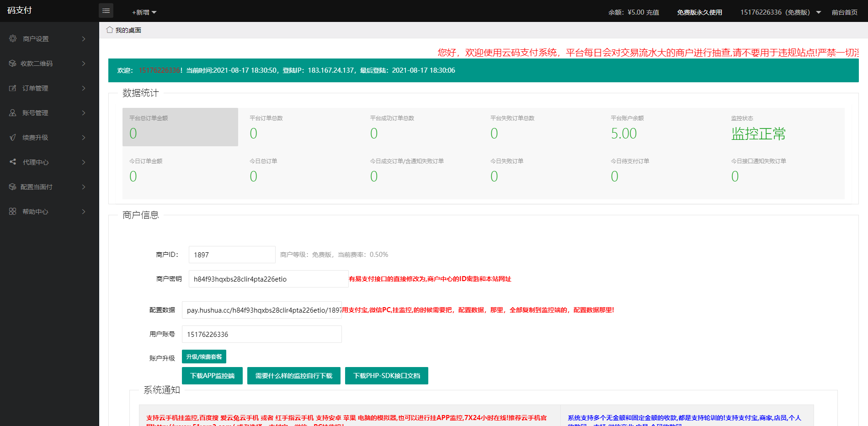Go to 前台首页 in top bar
868x426 pixels.
click(x=844, y=12)
